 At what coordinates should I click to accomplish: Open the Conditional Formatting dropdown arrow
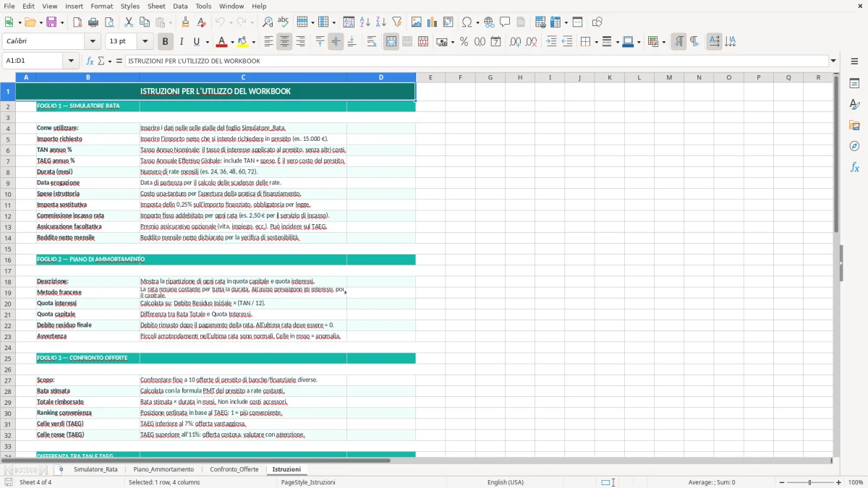pos(663,42)
